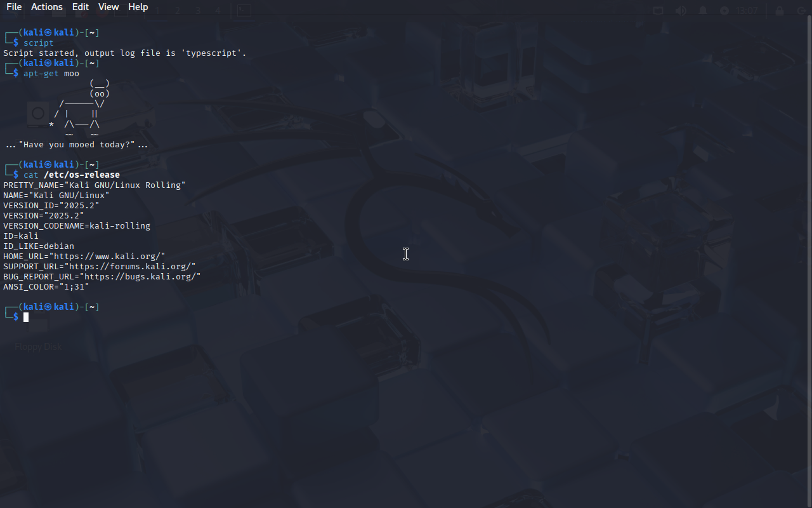Click the faint speaker volume icon in panel
The image size is (812, 508).
click(681, 10)
